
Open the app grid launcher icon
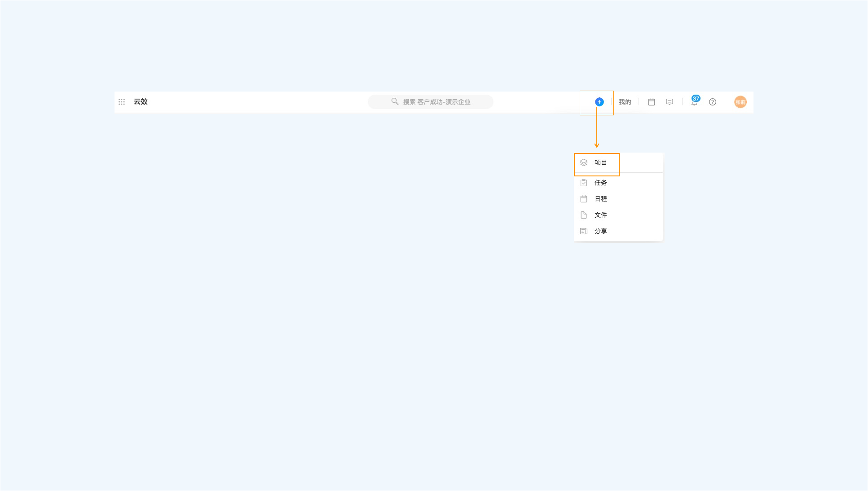click(122, 102)
